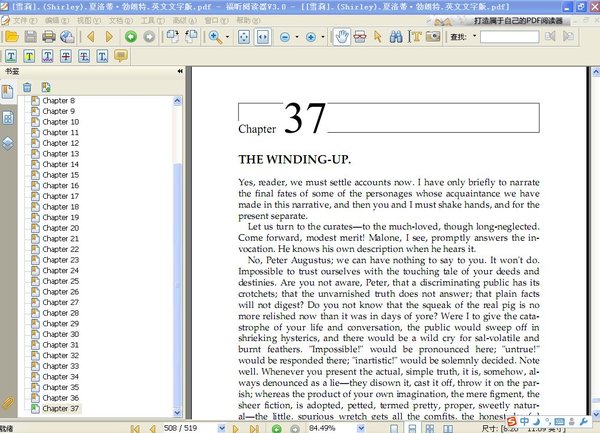Viewport: 600px width, 433px height.
Task: Select the Insert text tool
Action: [x=103, y=57]
